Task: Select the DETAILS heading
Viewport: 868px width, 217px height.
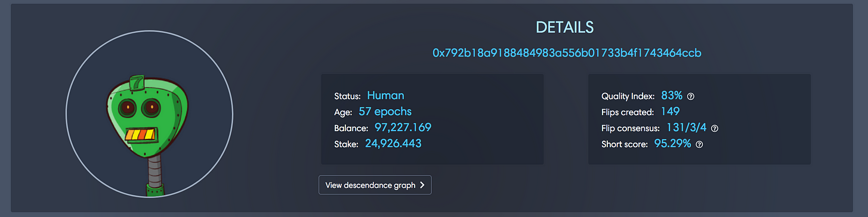Action: 564,27
